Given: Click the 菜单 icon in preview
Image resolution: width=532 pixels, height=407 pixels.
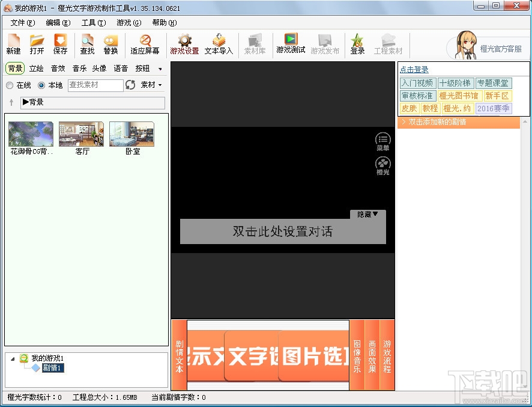Looking at the screenshot, I should click(382, 142).
